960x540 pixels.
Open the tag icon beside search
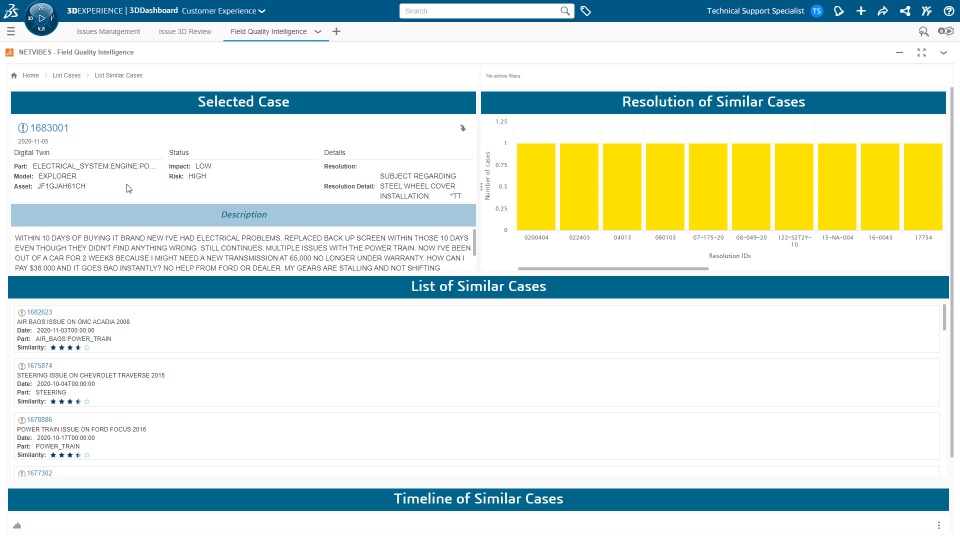(585, 11)
